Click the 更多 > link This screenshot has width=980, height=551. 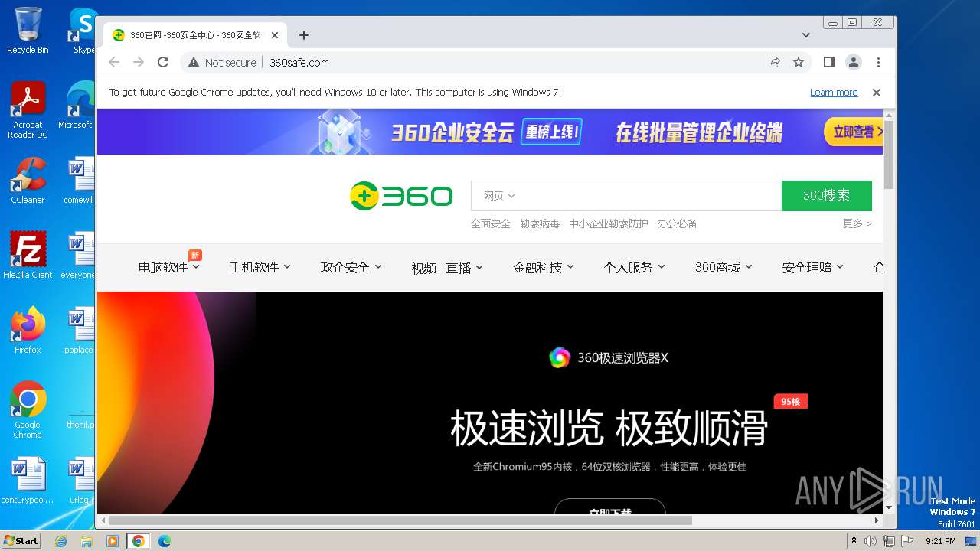[x=857, y=223]
